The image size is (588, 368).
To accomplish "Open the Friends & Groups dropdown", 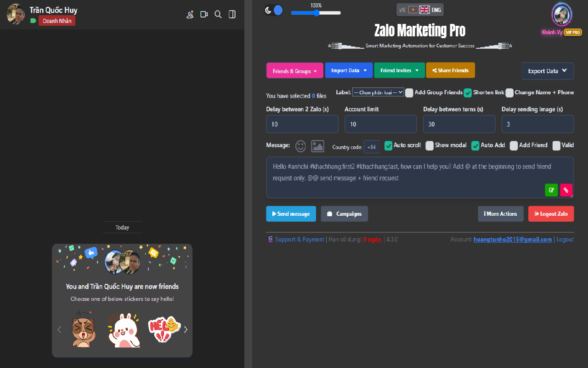I will (x=294, y=71).
